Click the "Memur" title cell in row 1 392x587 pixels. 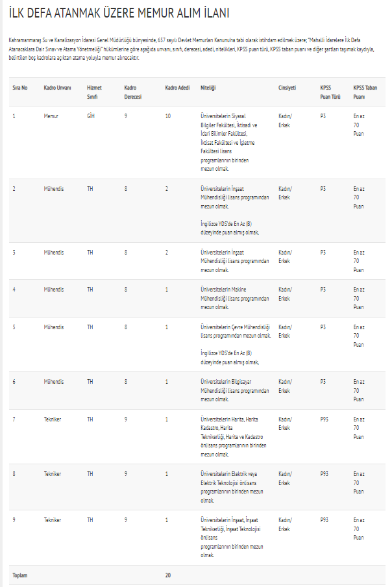point(51,116)
